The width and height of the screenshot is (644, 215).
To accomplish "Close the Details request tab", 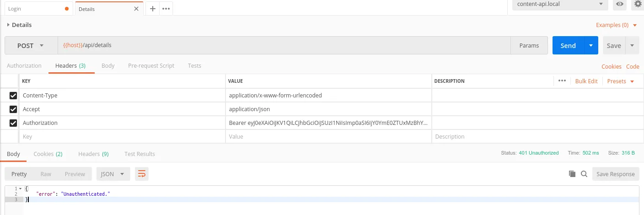I will (x=136, y=9).
